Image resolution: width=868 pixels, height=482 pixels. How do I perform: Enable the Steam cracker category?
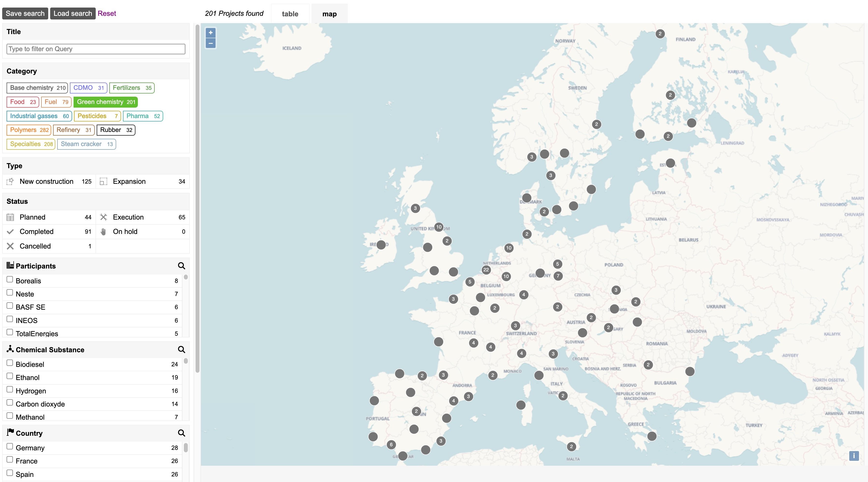[86, 144]
